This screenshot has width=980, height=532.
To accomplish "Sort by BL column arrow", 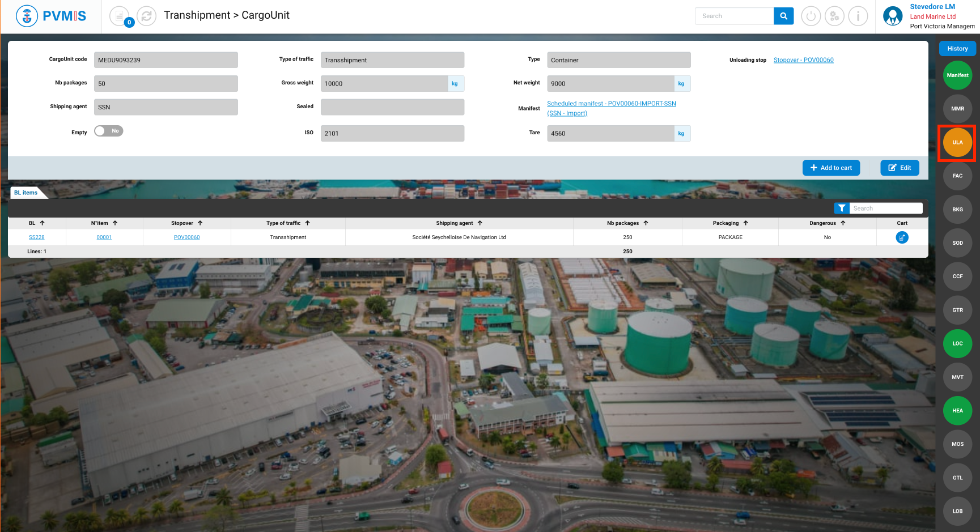I will coord(43,223).
